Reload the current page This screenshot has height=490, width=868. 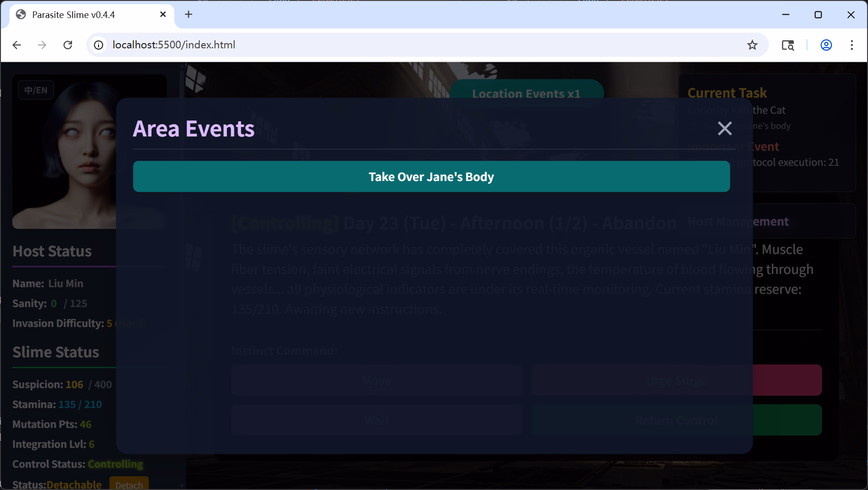click(68, 45)
